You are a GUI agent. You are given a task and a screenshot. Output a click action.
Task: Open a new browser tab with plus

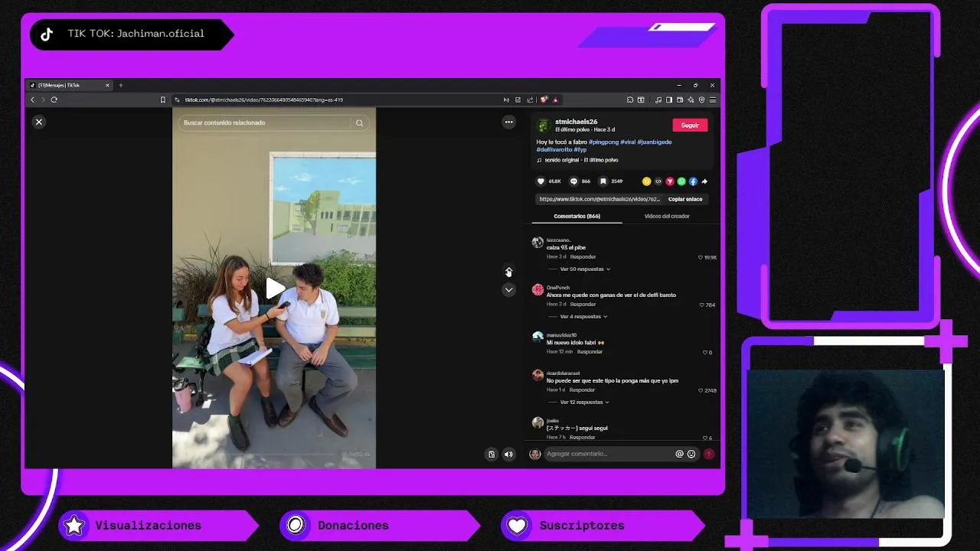click(120, 85)
